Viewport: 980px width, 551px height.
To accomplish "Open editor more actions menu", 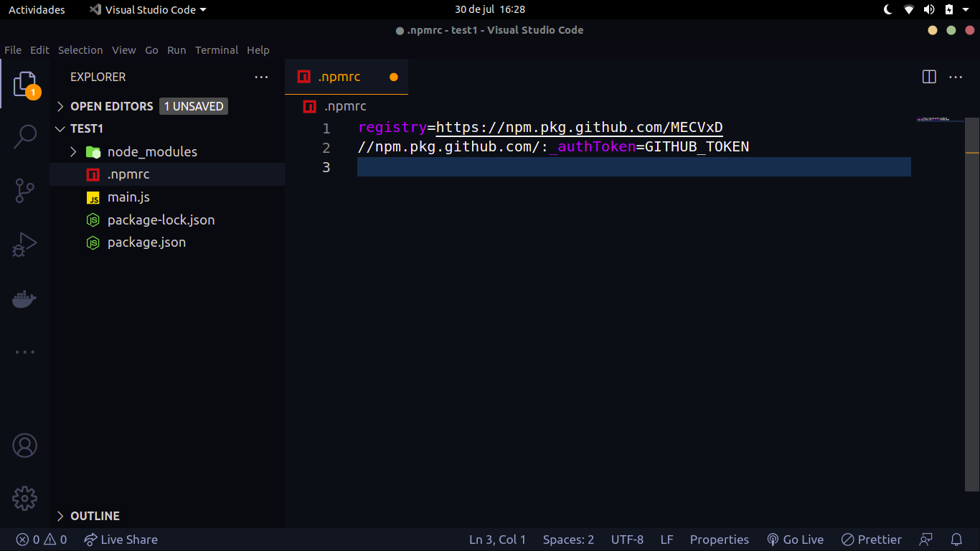I will pyautogui.click(x=956, y=77).
